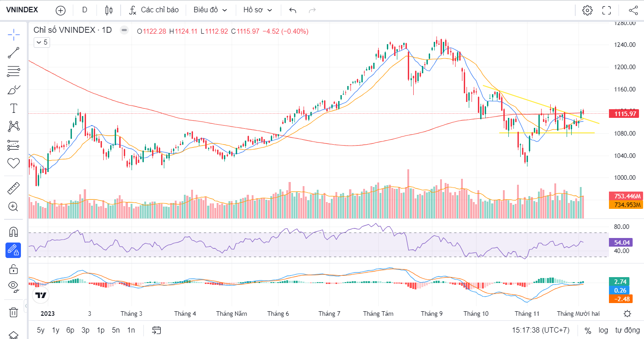Open the timezone 15:17:38 (UTC+7) menu
This screenshot has width=644, height=339.
point(540,330)
